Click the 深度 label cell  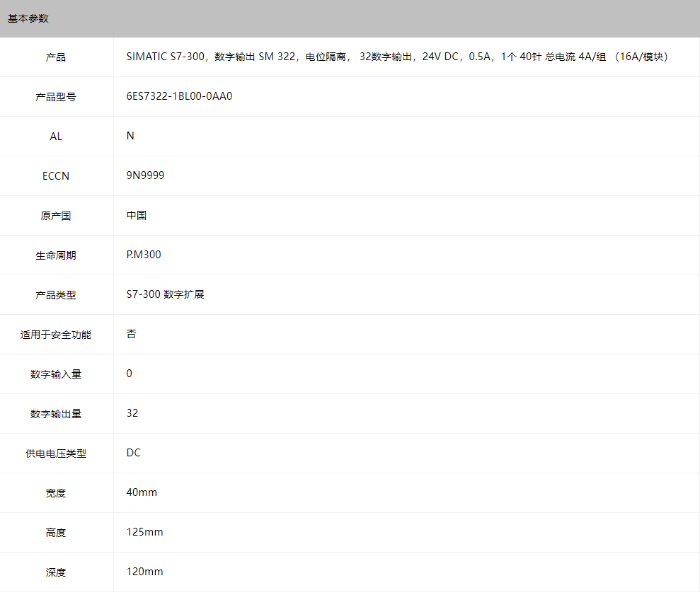point(56,572)
